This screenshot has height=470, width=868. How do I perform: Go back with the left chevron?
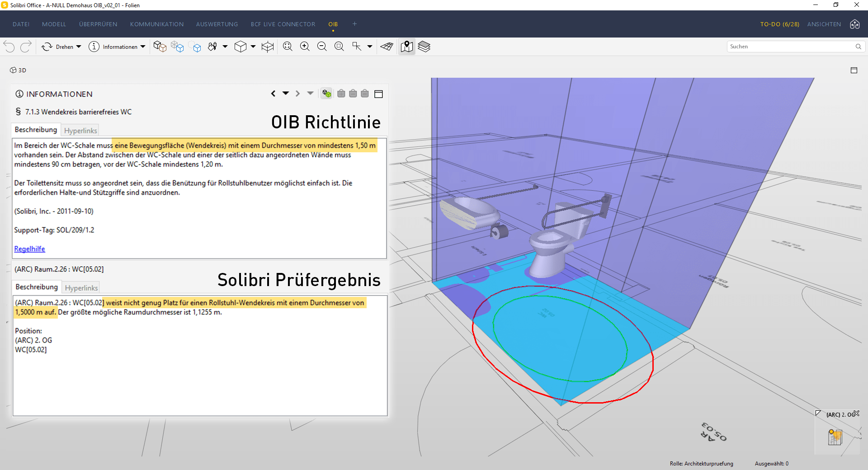pyautogui.click(x=273, y=94)
